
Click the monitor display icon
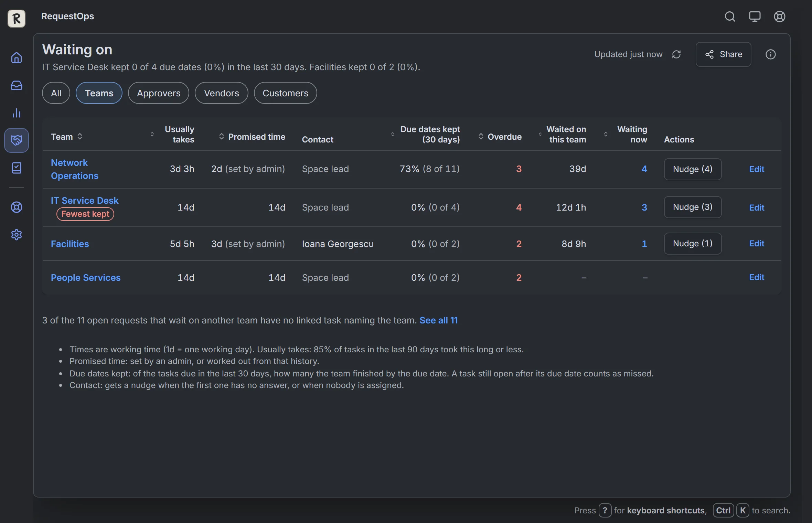[x=755, y=17]
